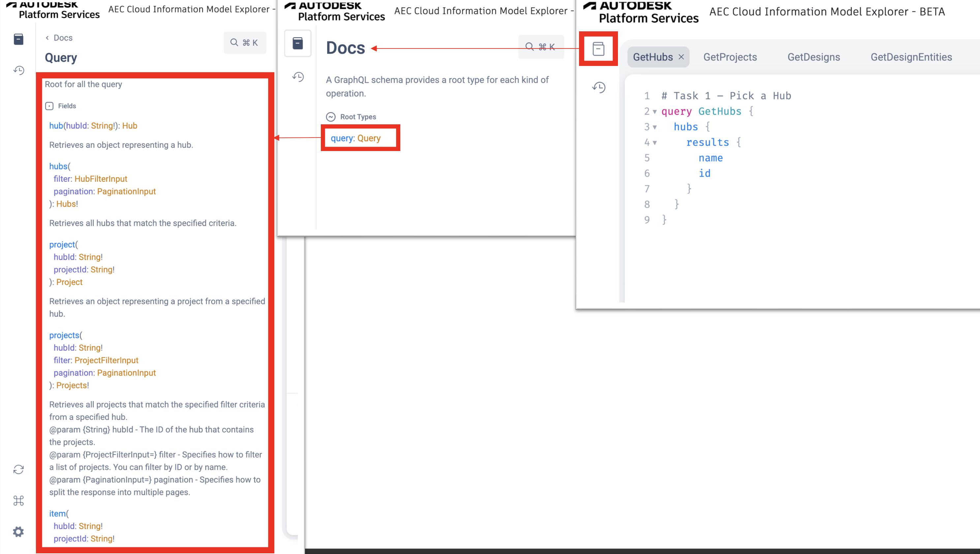This screenshot has width=980, height=554.
Task: Switch to the GetDesignEntities tab
Action: [911, 57]
